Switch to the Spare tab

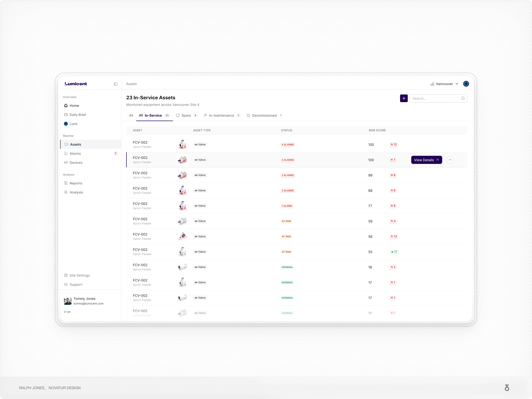pyautogui.click(x=186, y=115)
